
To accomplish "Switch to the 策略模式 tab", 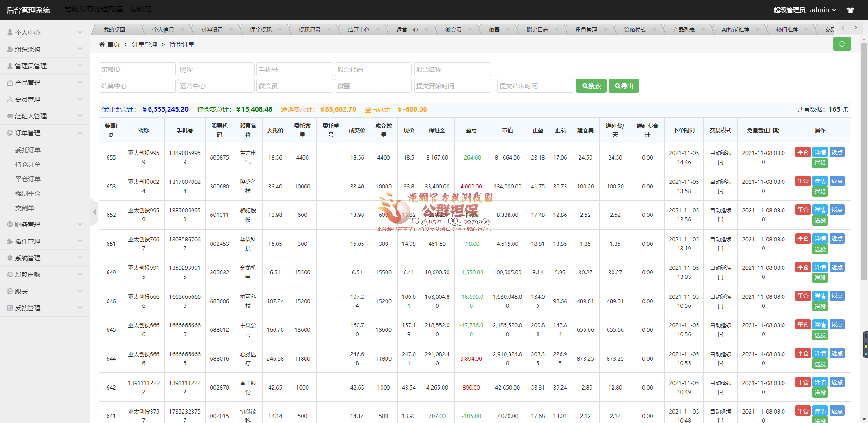I will [635, 29].
